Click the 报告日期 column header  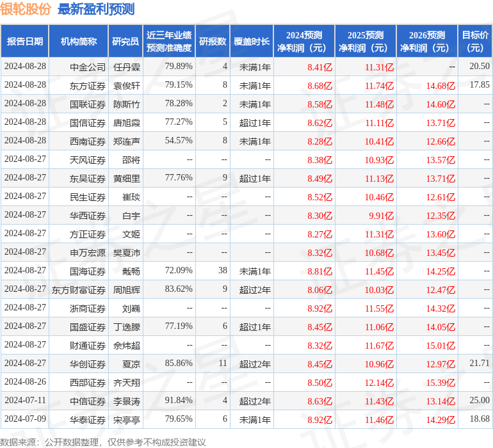point(24,41)
